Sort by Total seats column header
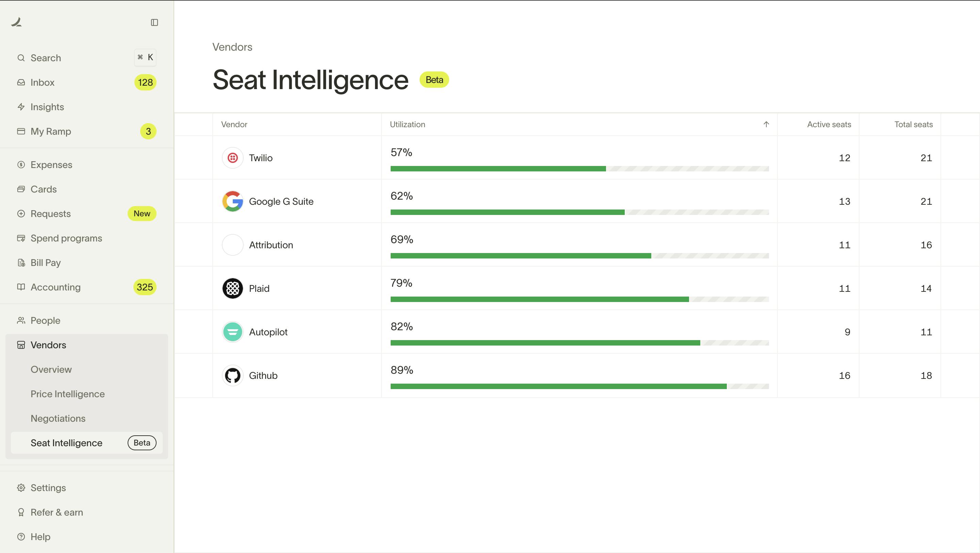This screenshot has height=553, width=980. pos(913,124)
